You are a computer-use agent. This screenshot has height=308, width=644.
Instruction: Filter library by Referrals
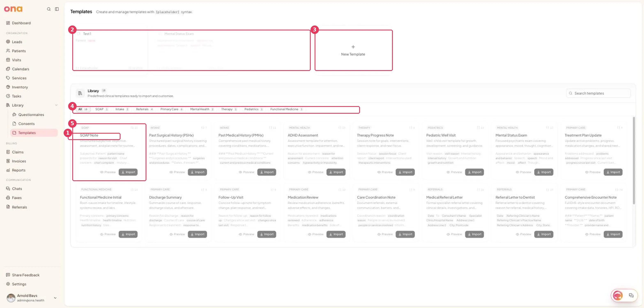145,109
